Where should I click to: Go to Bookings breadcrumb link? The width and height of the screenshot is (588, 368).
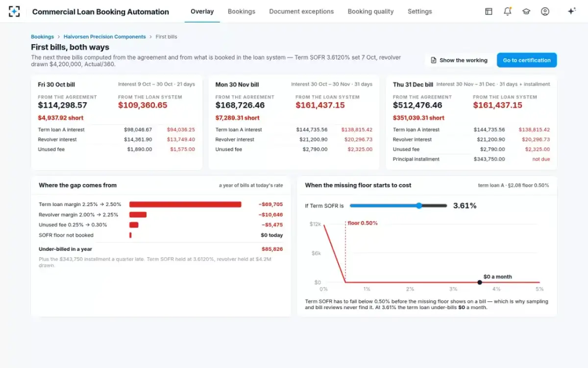click(42, 37)
